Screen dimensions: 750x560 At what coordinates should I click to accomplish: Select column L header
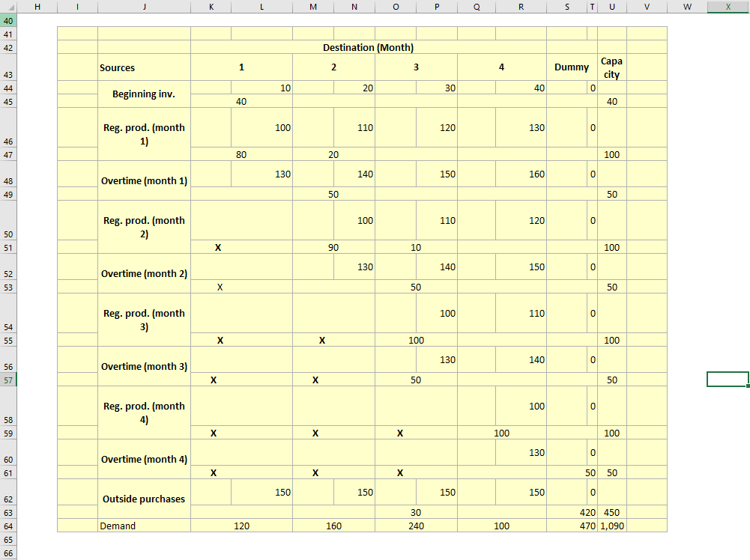pyautogui.click(x=261, y=7)
